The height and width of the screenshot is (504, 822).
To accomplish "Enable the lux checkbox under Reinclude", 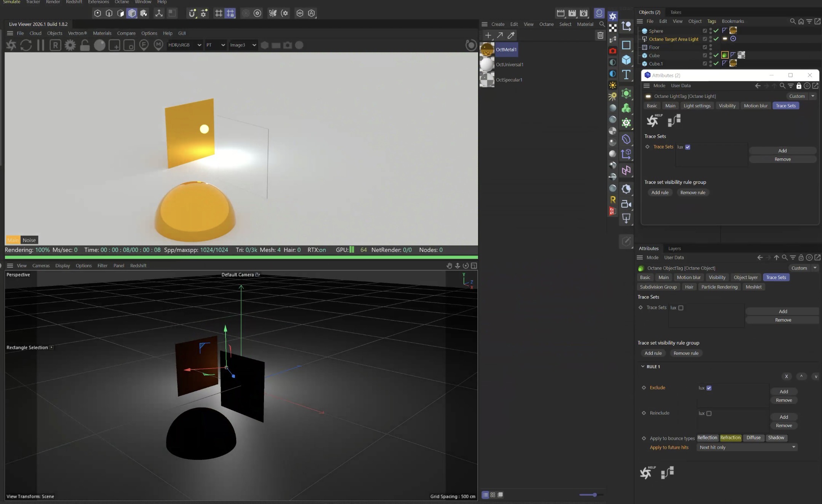I will (709, 413).
